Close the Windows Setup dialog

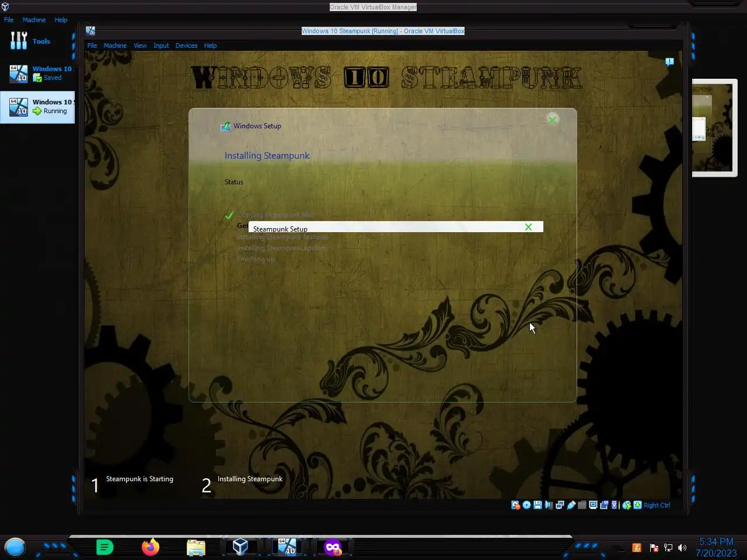[552, 120]
